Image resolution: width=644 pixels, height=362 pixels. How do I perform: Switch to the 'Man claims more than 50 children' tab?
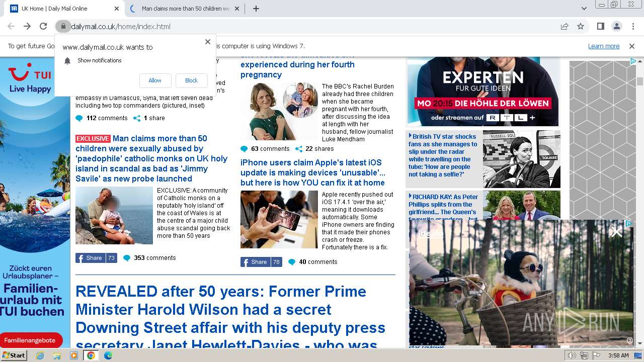click(185, 9)
